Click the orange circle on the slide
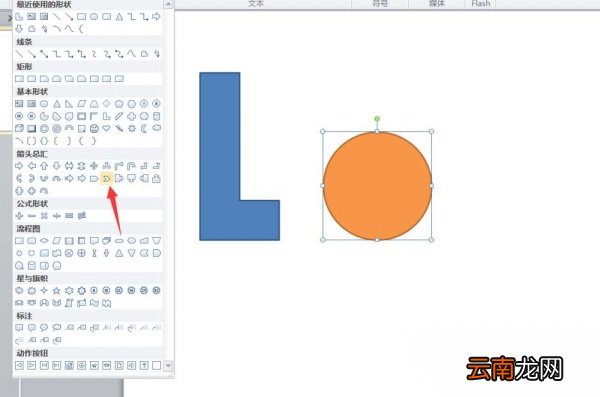 377,186
